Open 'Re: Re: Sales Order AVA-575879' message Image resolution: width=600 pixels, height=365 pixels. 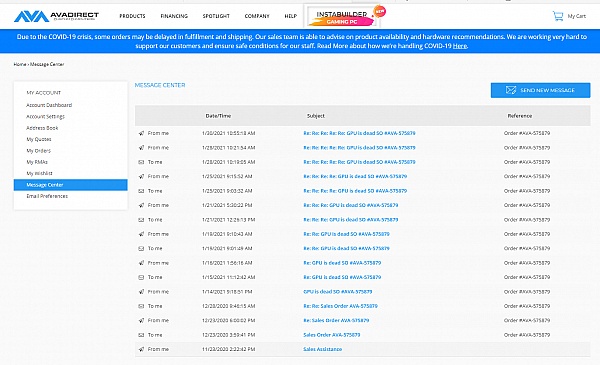click(340, 306)
